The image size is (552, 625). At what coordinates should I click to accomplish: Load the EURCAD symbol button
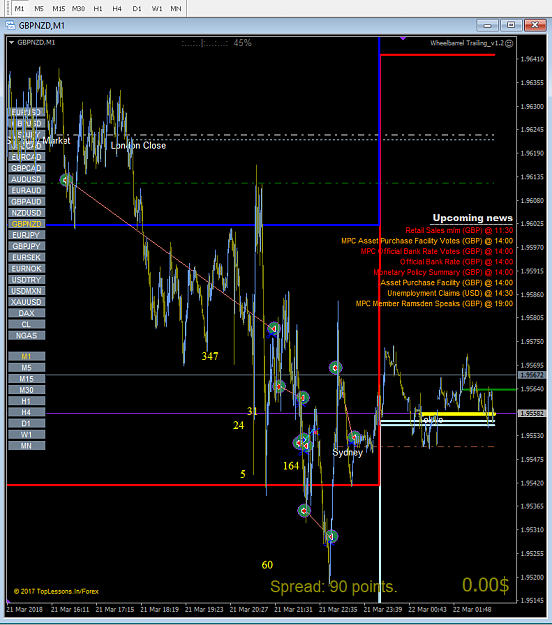(x=26, y=157)
